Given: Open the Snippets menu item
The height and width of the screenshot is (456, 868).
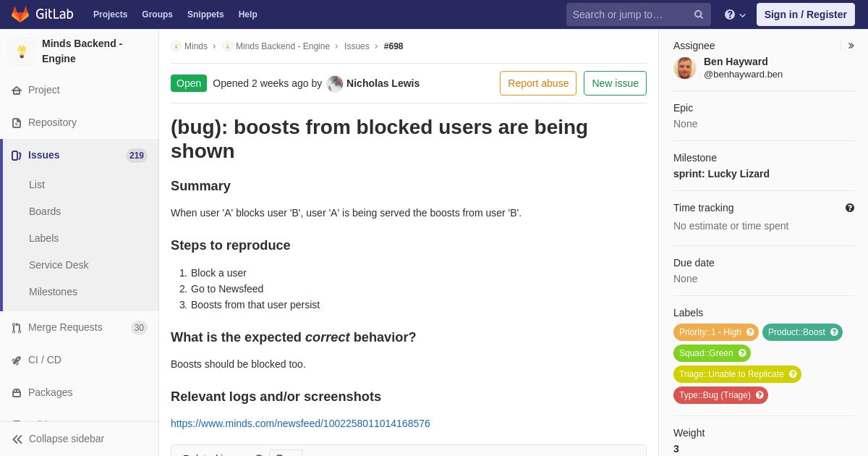Looking at the screenshot, I should click(205, 14).
